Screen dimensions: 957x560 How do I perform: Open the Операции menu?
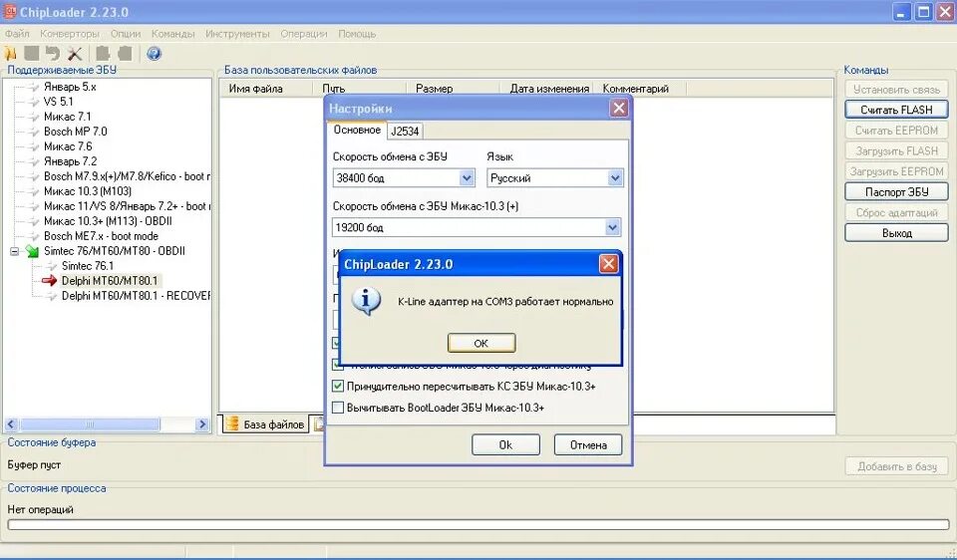(304, 34)
